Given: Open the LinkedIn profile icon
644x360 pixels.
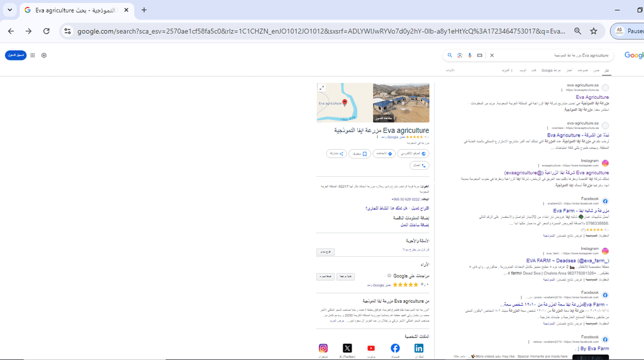Looking at the screenshot, I should pos(418,348).
